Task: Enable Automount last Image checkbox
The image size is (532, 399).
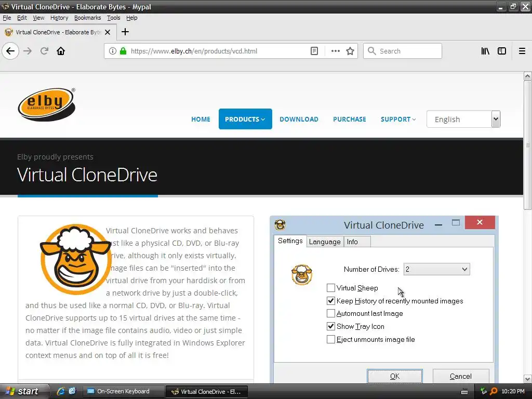Action: (331, 313)
